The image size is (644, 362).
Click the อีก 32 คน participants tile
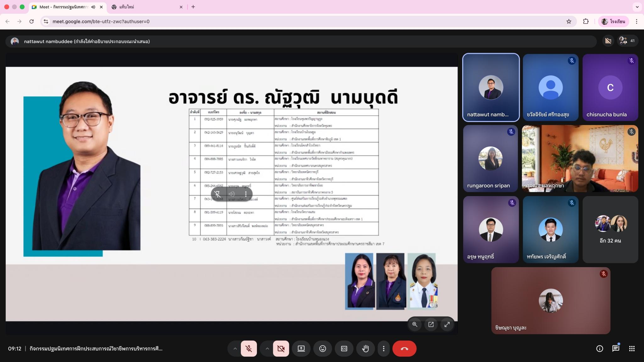(610, 230)
